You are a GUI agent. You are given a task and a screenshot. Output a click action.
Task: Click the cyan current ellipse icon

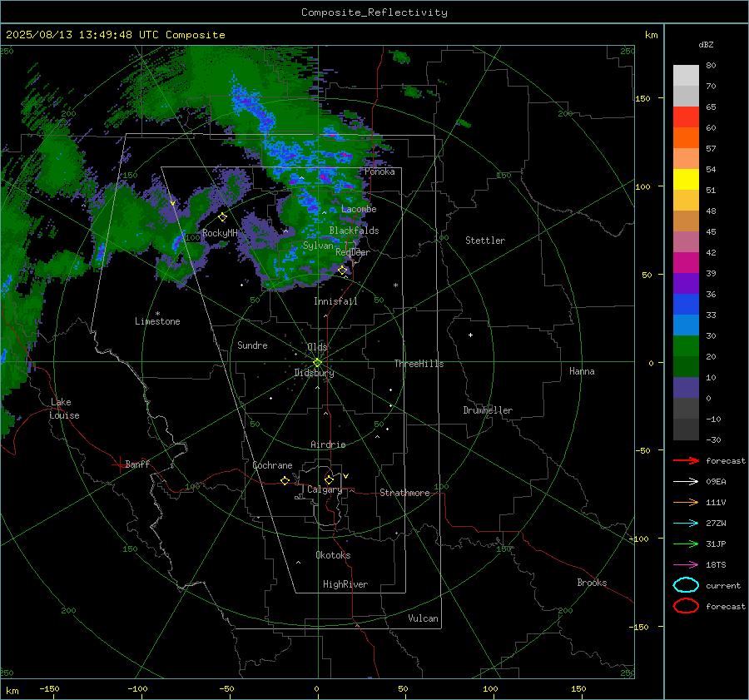[x=686, y=585]
